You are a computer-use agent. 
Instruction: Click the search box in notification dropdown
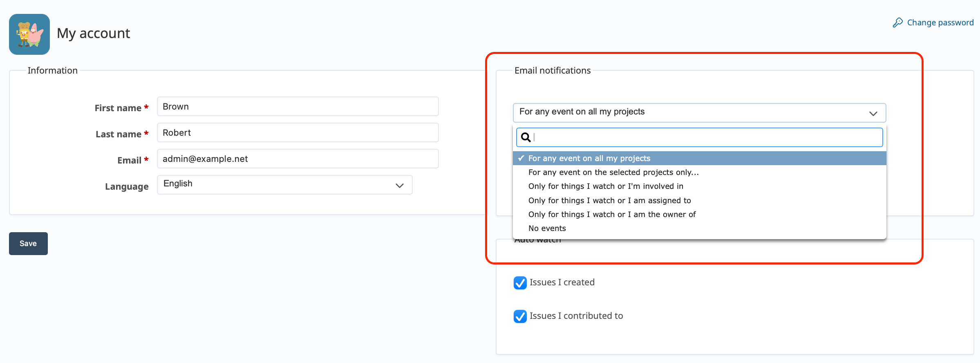coord(699,137)
